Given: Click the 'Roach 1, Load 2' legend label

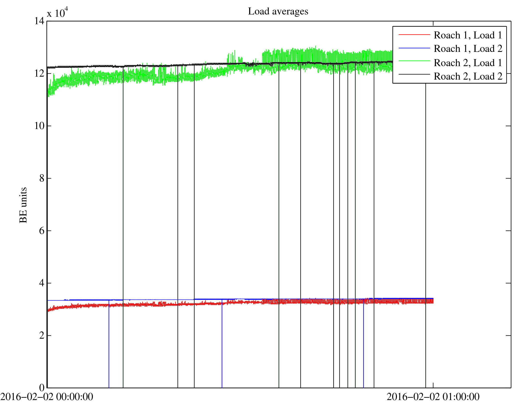Looking at the screenshot, I should coord(468,49).
